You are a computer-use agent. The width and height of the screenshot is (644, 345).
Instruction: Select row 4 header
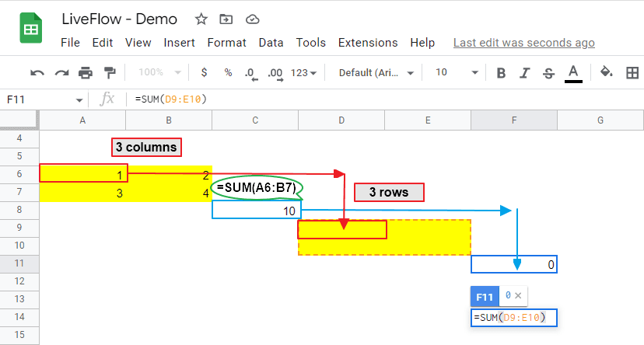point(19,138)
